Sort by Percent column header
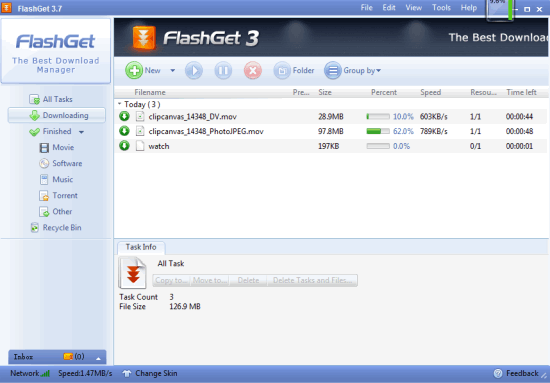The image size is (550, 383). coord(384,93)
